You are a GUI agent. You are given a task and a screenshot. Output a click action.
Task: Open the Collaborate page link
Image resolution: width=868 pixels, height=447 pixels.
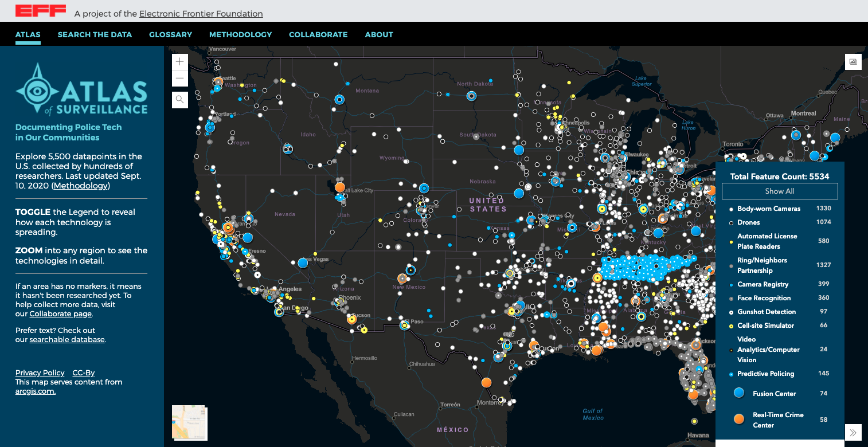[x=60, y=313]
